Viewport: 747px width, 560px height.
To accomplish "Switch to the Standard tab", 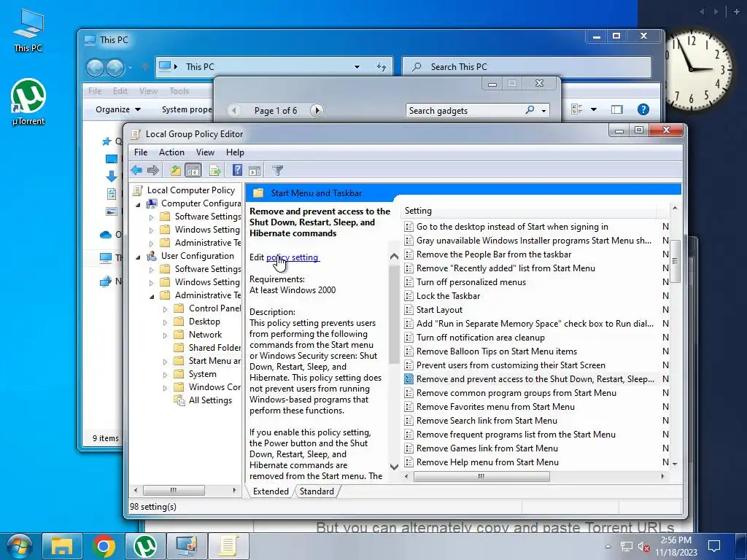I will coord(317,491).
